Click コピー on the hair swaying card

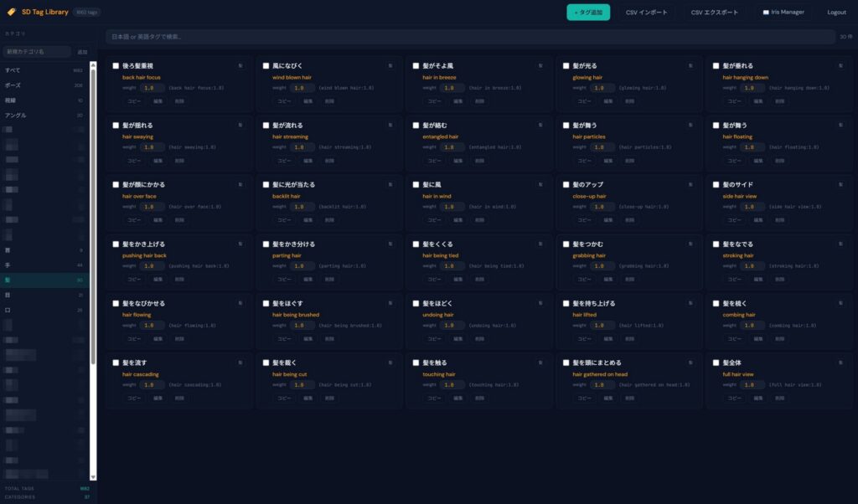tap(134, 161)
